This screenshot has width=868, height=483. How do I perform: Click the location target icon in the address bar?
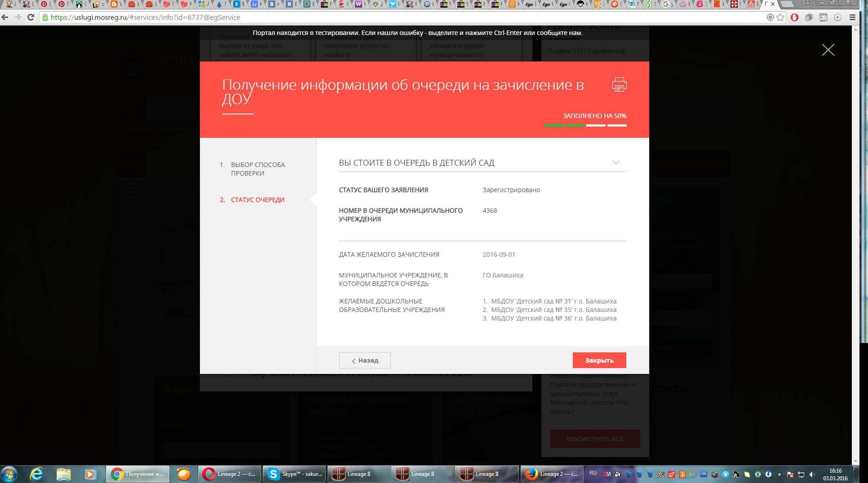770,18
